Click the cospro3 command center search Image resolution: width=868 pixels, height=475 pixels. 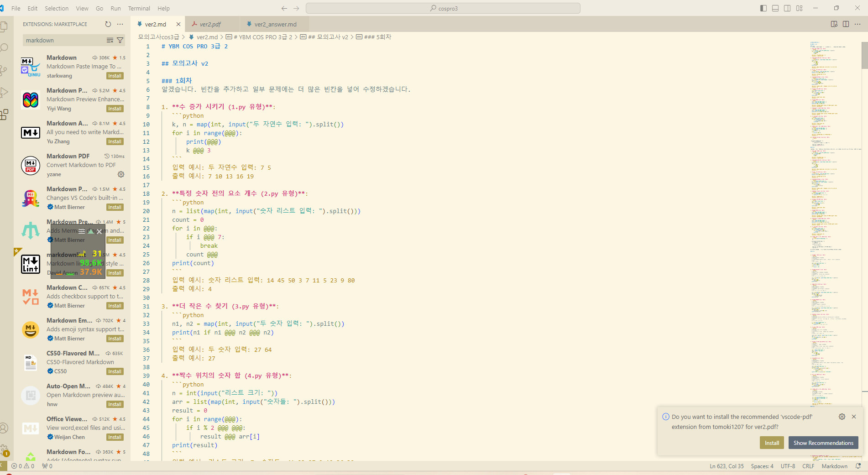[443, 8]
